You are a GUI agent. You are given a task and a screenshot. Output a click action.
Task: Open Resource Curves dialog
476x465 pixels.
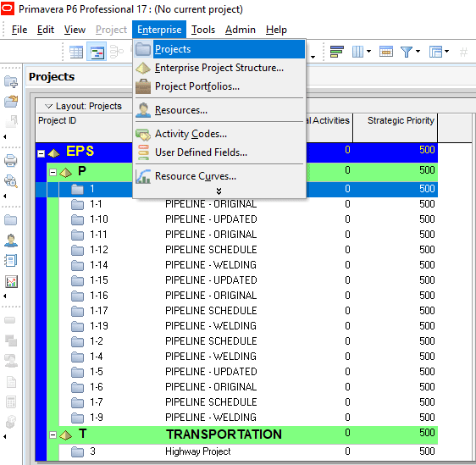point(219,176)
